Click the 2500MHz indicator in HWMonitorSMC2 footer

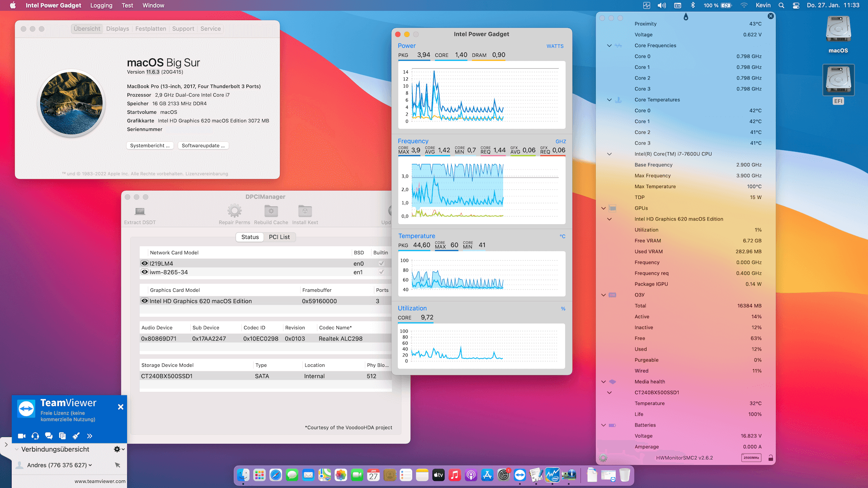click(x=751, y=458)
